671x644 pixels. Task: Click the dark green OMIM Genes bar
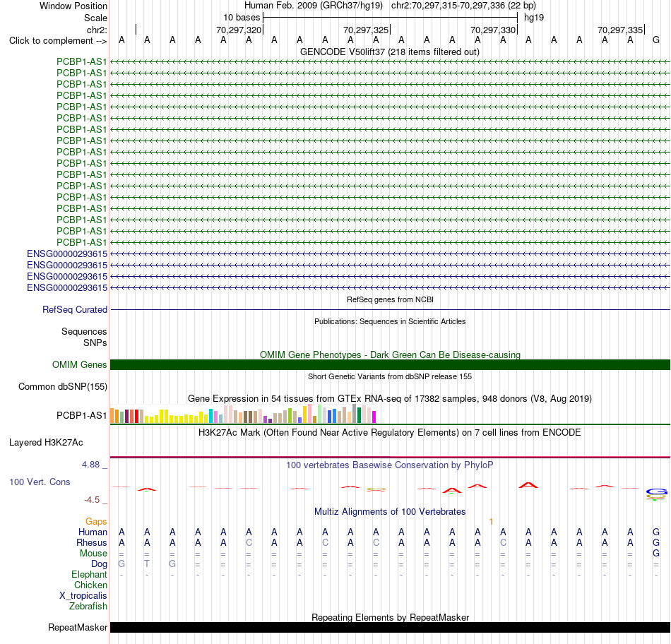coord(390,364)
